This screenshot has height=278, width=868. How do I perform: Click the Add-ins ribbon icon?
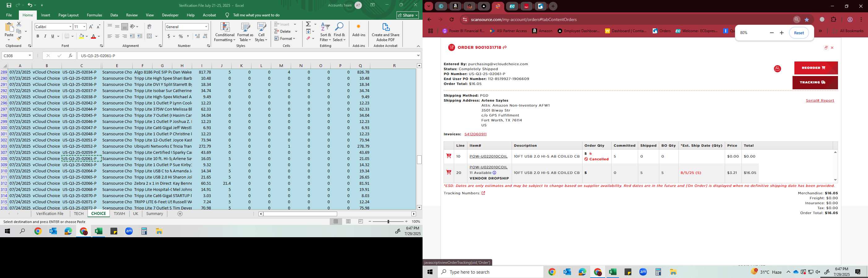[359, 30]
